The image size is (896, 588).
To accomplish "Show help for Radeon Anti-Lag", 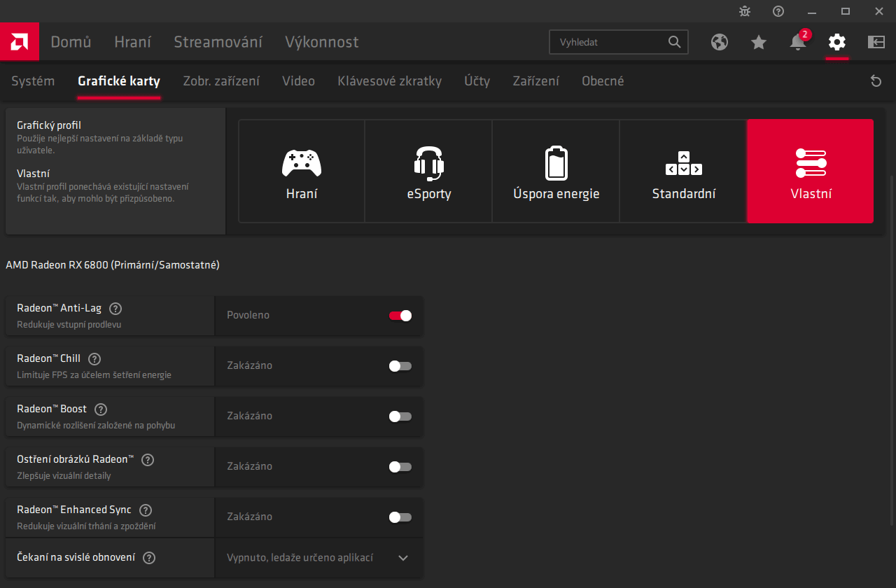I will [x=116, y=309].
